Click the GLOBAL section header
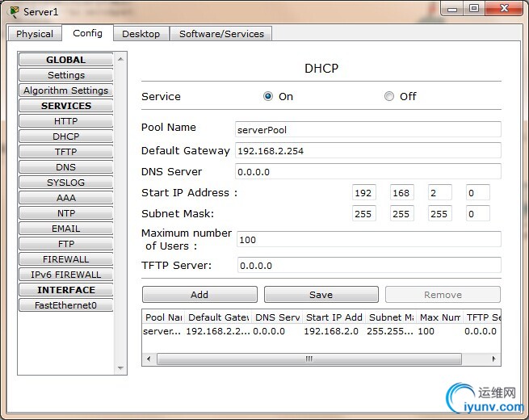 [65, 60]
